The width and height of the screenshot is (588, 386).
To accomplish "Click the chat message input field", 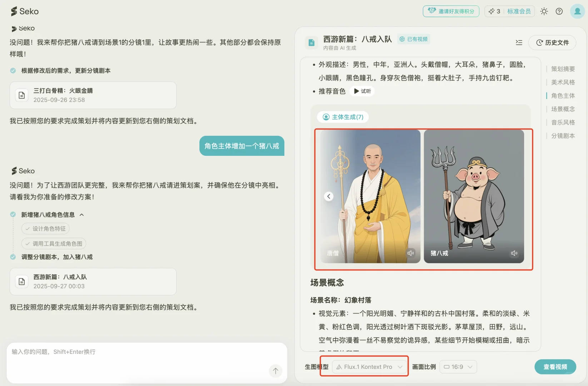I will click(147, 363).
